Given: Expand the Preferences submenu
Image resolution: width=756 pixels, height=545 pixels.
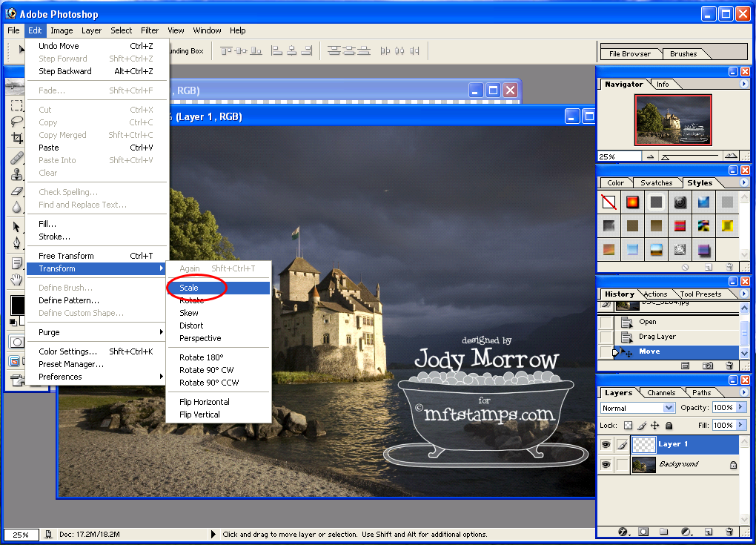Looking at the screenshot, I should 96,377.
